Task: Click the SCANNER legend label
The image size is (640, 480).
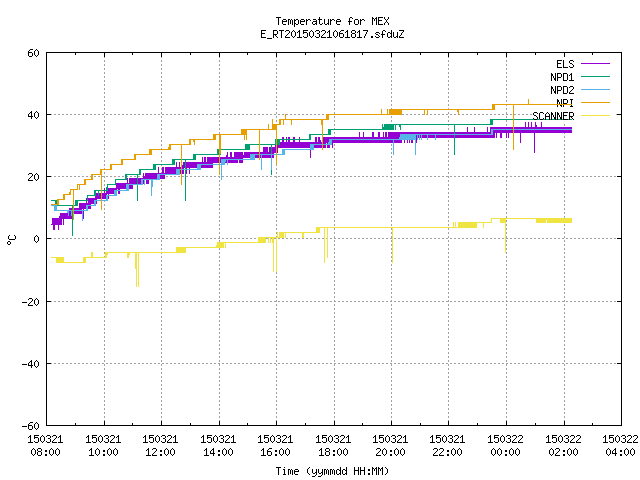Action: coord(553,116)
